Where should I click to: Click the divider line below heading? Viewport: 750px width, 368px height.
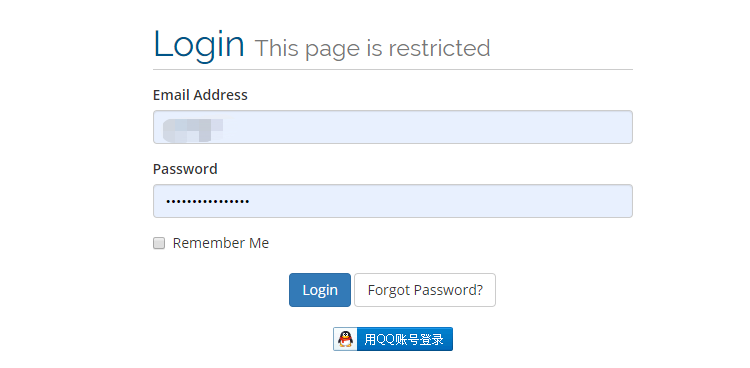pos(393,69)
